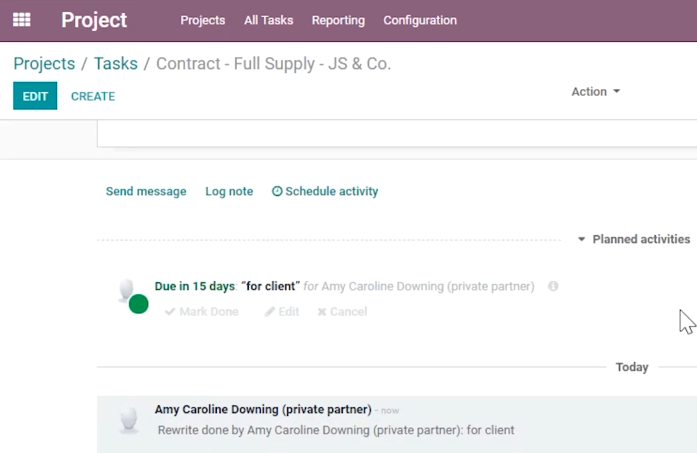This screenshot has height=453, width=697.
Task: Click Log note link
Action: [229, 191]
